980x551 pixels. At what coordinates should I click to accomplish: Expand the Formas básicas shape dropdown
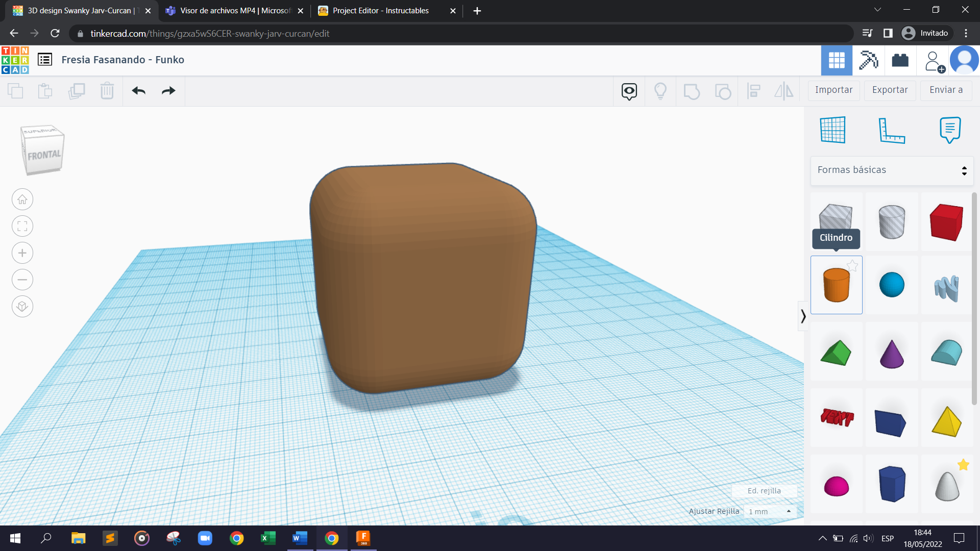892,170
